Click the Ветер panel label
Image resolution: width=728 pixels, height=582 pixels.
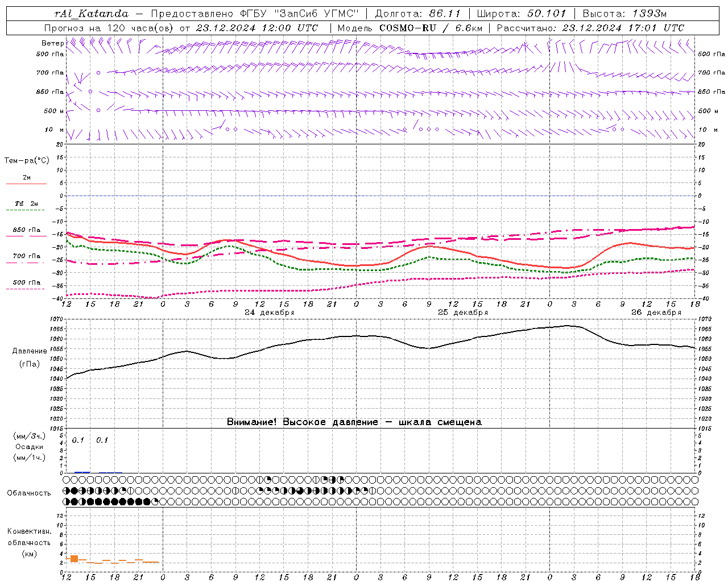(52, 43)
